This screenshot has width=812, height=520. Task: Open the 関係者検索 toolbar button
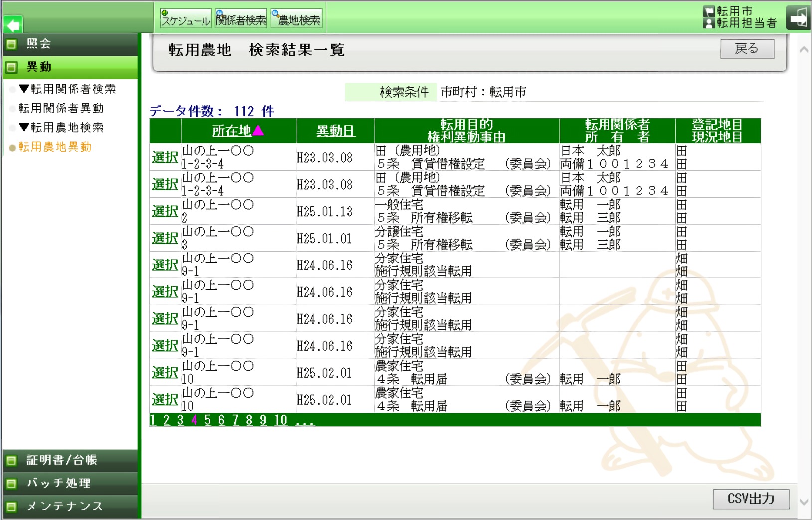(x=241, y=19)
